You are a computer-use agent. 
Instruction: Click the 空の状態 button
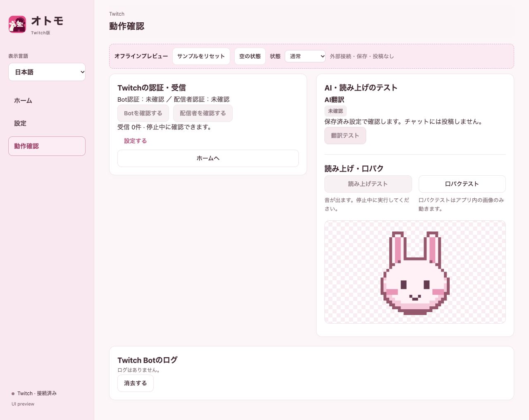click(x=250, y=56)
